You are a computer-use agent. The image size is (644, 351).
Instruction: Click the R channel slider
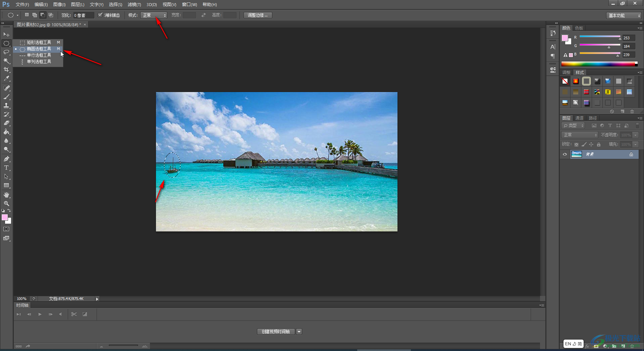pos(600,37)
